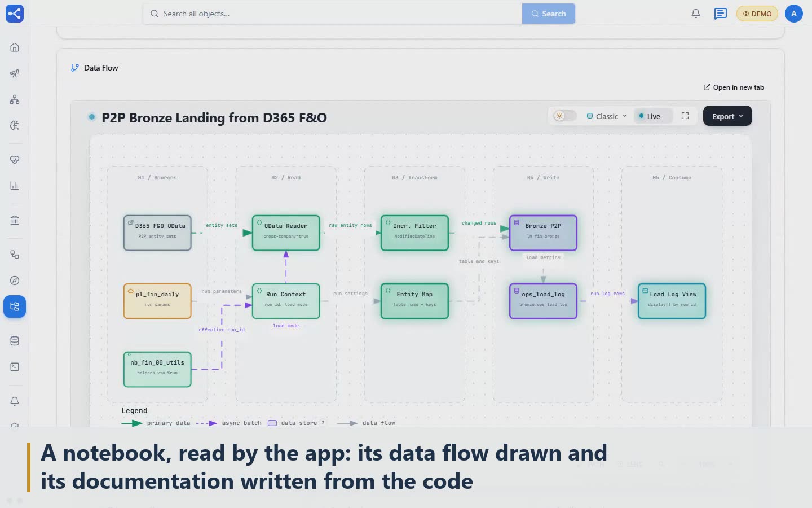Open the database sidebar icon
The height and width of the screenshot is (508, 812).
[x=15, y=341]
